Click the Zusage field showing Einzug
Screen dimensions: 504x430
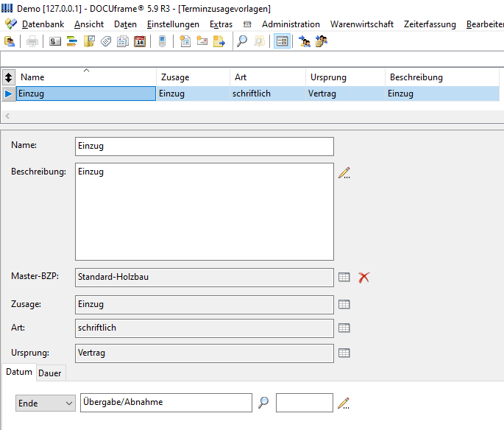pyautogui.click(x=205, y=305)
